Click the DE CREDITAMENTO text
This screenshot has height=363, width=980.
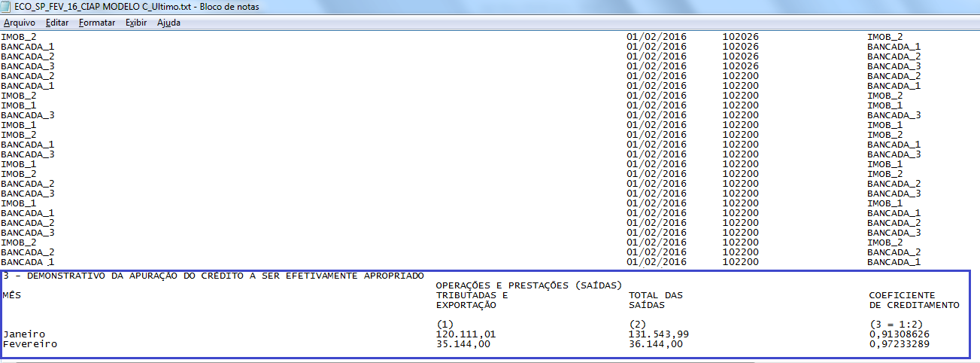pos(914,305)
